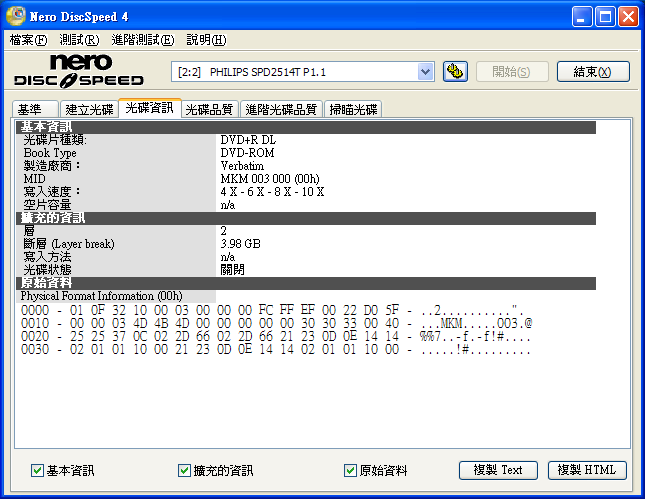Minimize the Nero DiscSpeed window

pos(582,17)
